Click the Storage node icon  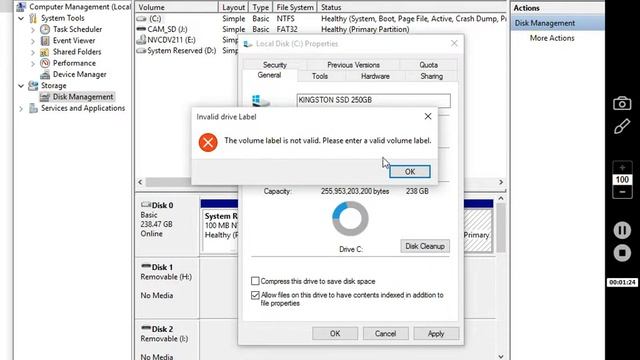point(33,86)
